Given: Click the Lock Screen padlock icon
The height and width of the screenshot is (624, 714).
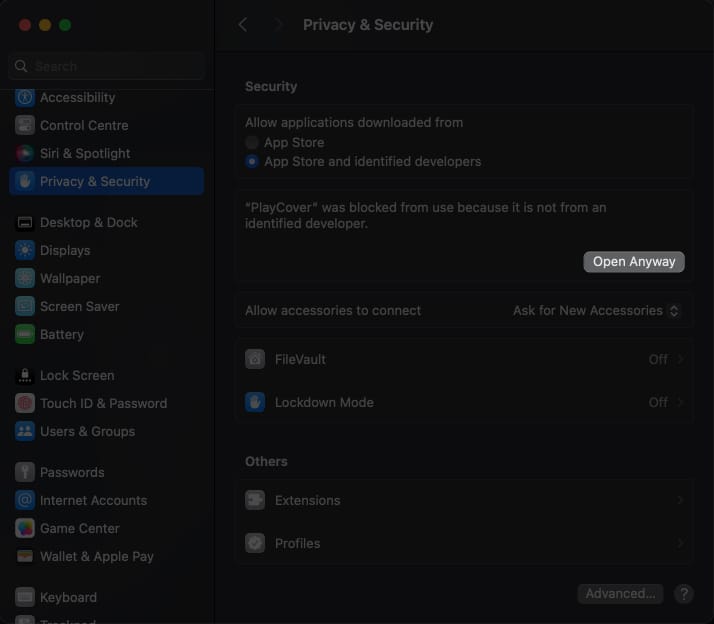Looking at the screenshot, I should pyautogui.click(x=25, y=375).
